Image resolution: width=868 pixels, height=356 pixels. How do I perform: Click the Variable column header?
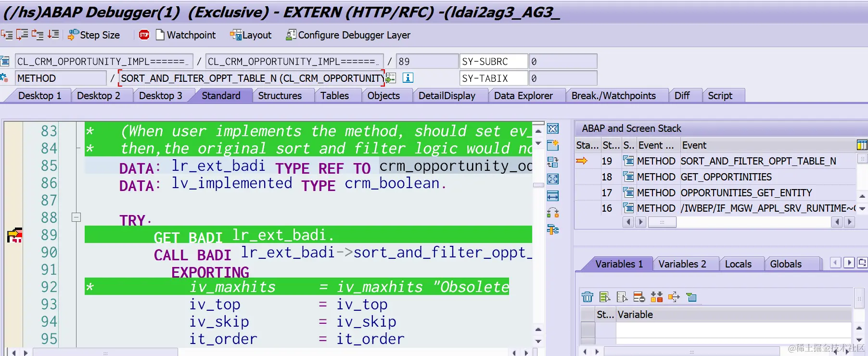(x=734, y=315)
